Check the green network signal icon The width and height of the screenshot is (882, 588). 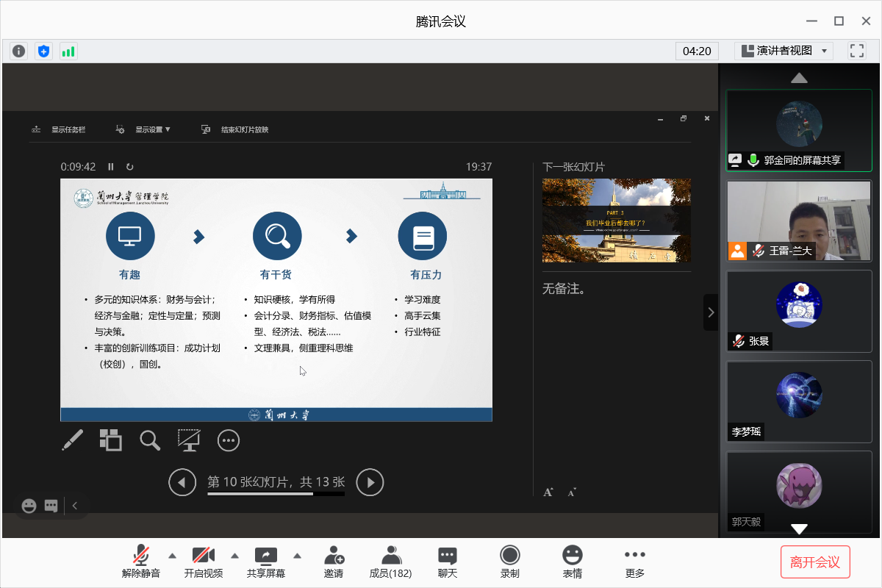pyautogui.click(x=68, y=51)
